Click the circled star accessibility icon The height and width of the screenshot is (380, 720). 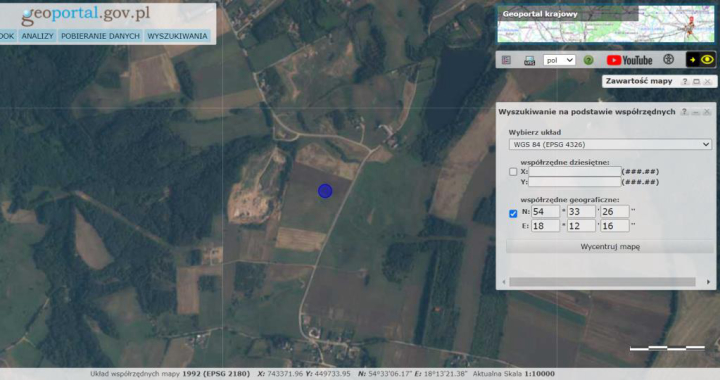(669, 59)
